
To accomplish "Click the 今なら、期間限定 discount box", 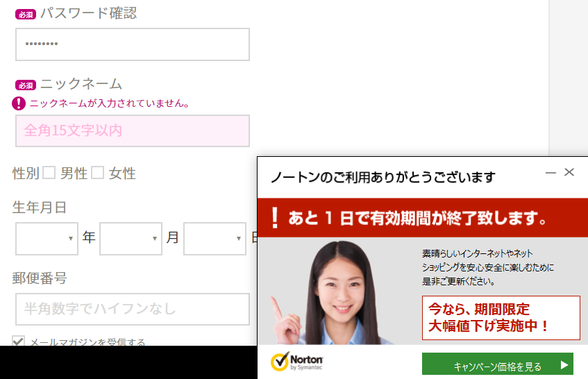I will point(501,318).
